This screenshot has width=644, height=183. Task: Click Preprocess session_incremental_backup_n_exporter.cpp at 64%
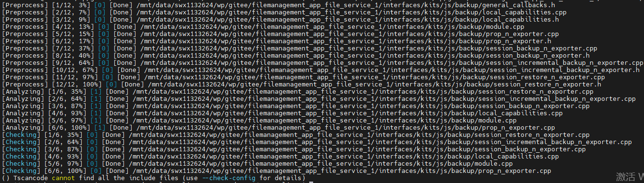(323, 62)
